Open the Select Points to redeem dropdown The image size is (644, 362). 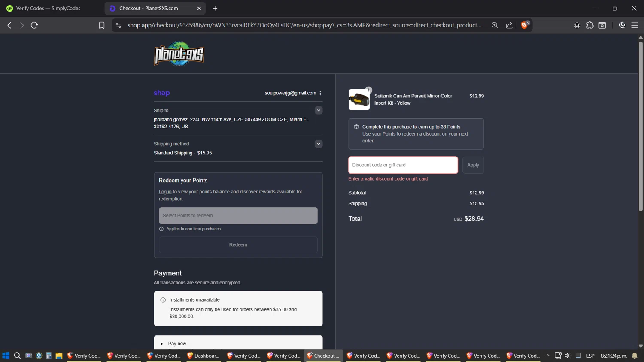(x=238, y=216)
